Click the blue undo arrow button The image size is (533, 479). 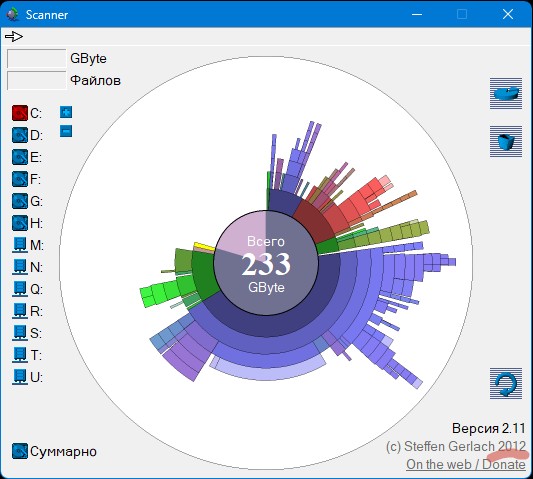(x=506, y=383)
